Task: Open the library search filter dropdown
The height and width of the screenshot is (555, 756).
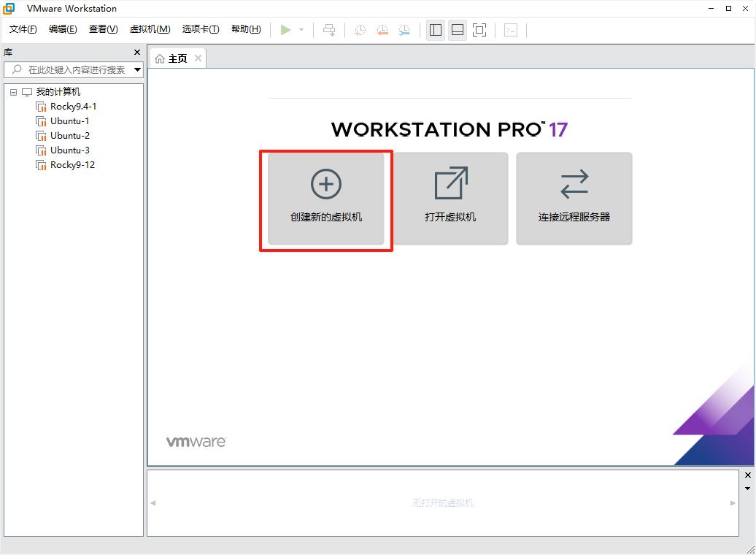Action: click(x=137, y=69)
